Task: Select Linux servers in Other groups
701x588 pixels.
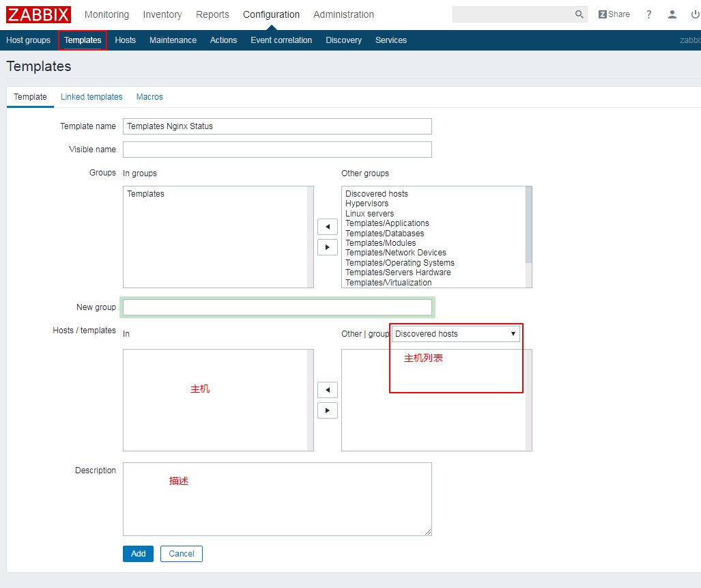Action: 369,214
